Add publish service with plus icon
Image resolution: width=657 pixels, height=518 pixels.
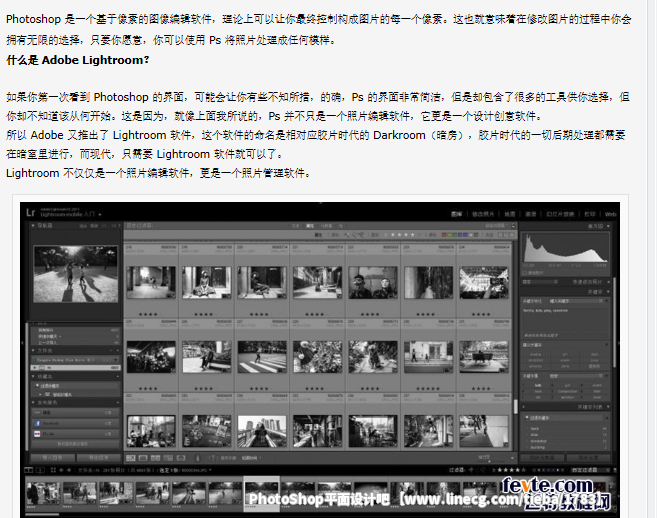(118, 403)
